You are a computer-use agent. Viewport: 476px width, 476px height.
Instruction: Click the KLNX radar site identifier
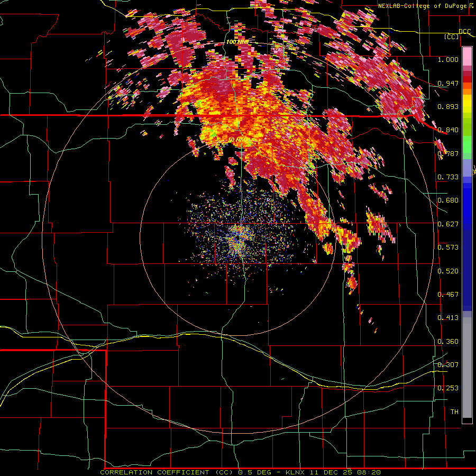pyautogui.click(x=296, y=472)
